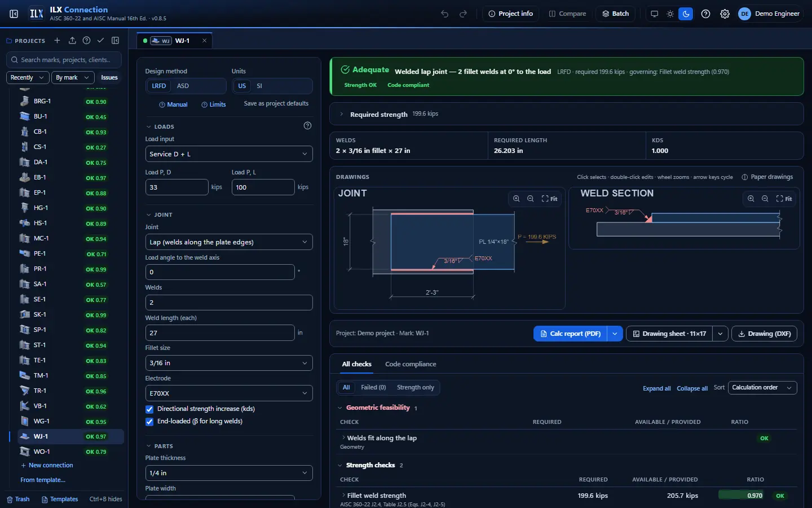Viewport: 812px width, 508px height.
Task: Open the Joint type dropdown
Action: (x=229, y=242)
